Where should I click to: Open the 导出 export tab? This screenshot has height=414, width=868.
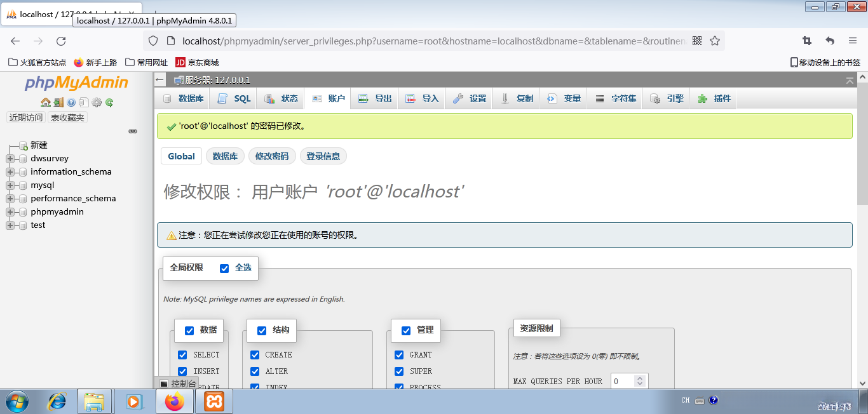click(x=375, y=98)
